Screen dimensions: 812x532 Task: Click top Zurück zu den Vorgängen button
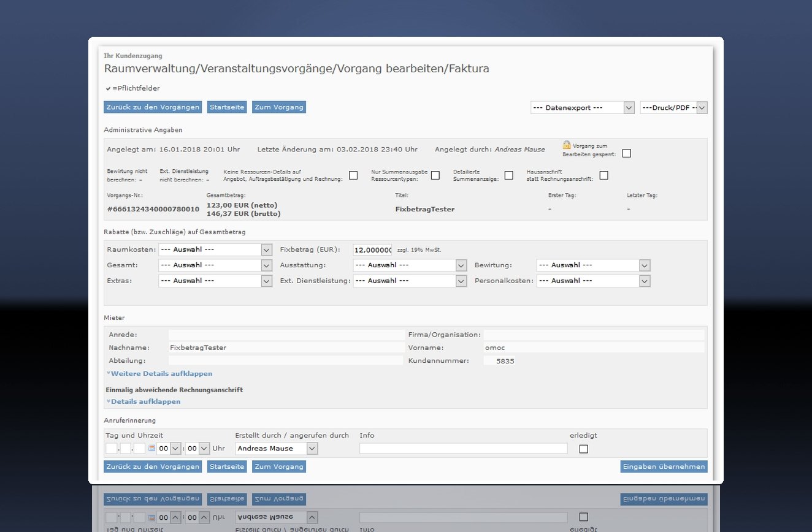(153, 107)
